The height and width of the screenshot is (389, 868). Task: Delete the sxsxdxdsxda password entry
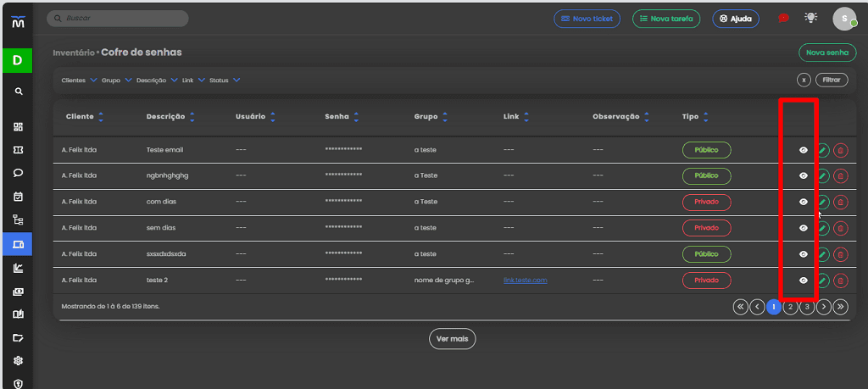click(x=840, y=254)
